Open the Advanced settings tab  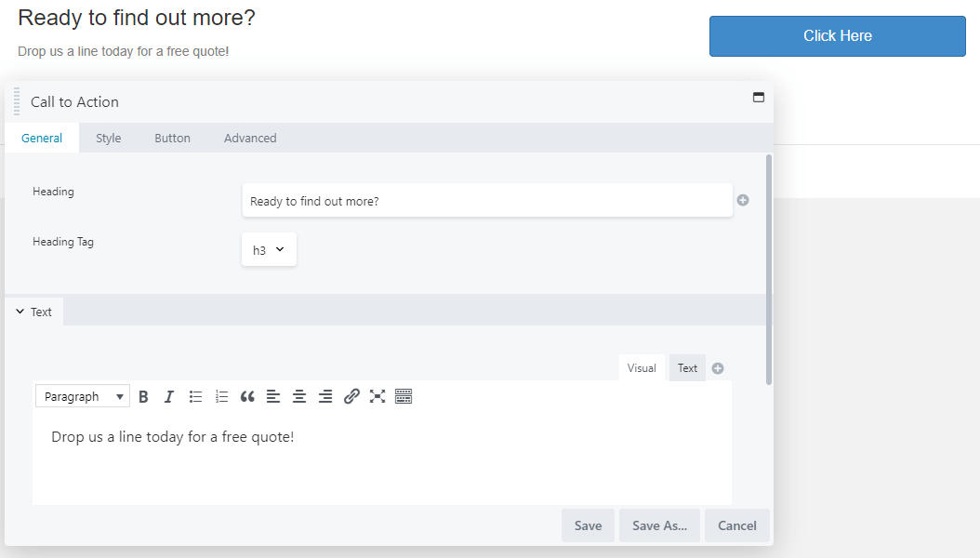(249, 138)
